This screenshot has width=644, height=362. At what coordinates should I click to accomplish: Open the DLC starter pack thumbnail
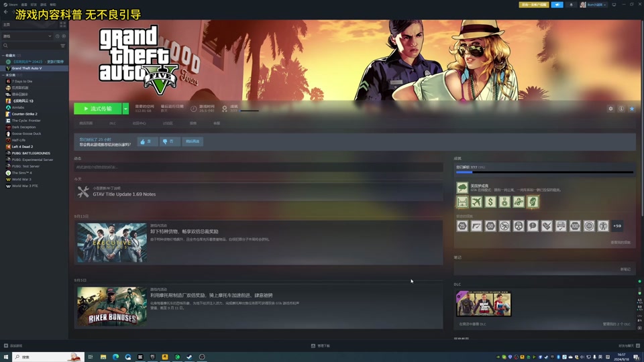point(484,303)
